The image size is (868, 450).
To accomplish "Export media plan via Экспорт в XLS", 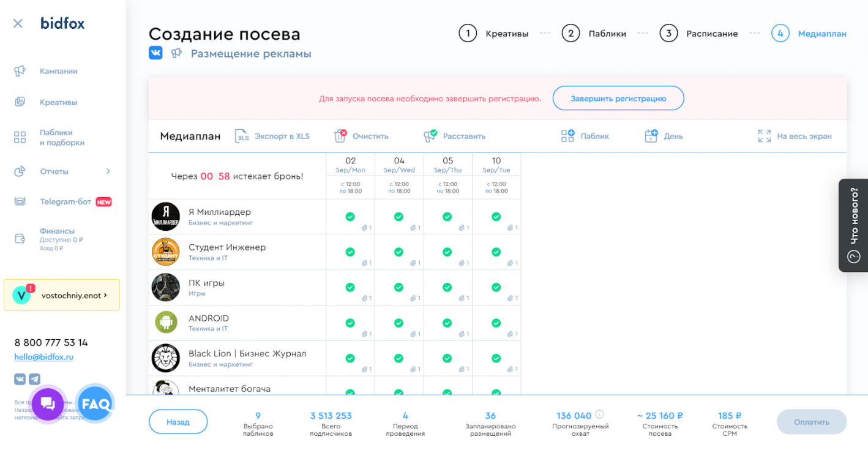I will click(272, 136).
